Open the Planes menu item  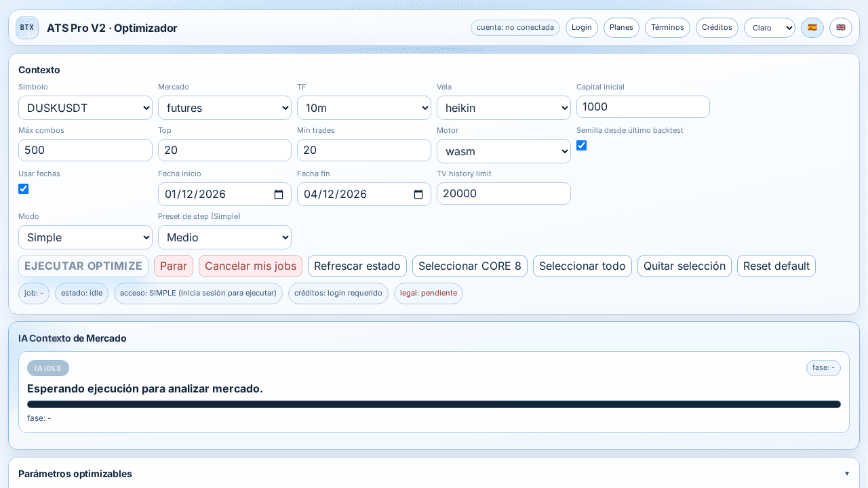[620, 27]
